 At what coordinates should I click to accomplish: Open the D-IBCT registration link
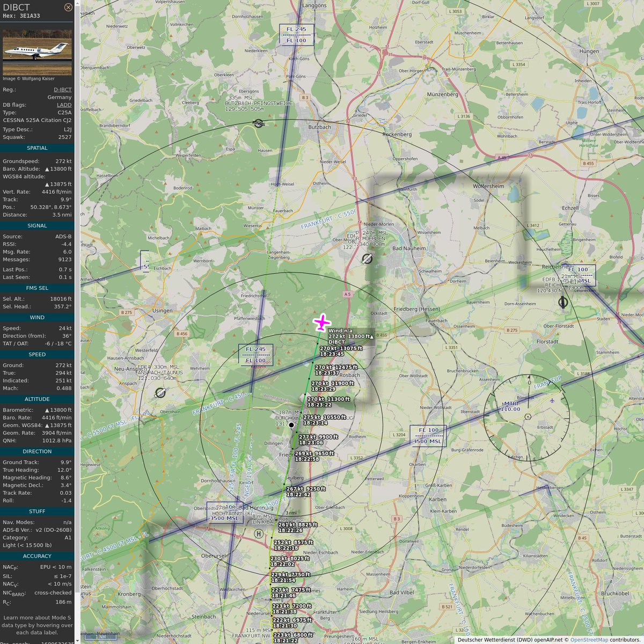point(62,90)
